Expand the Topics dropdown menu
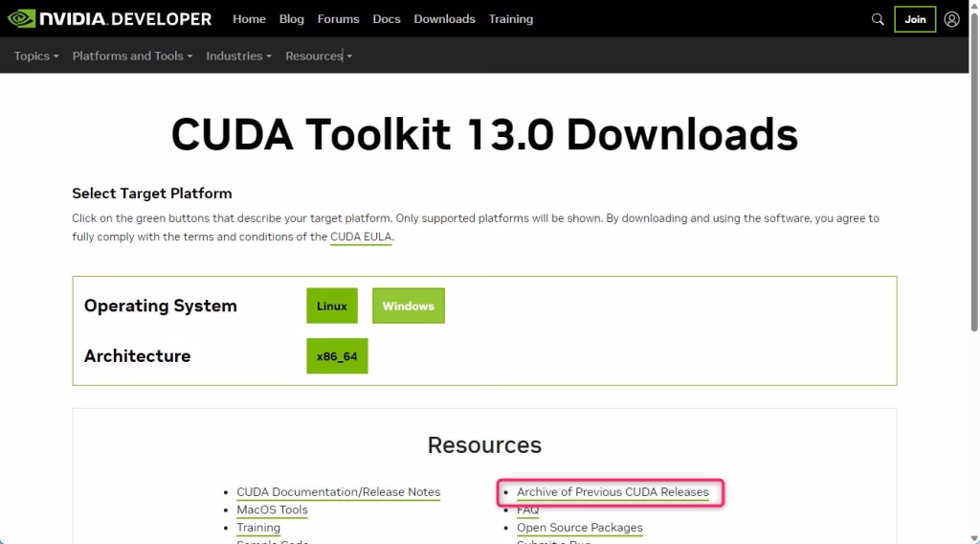This screenshot has width=980, height=544. (36, 56)
